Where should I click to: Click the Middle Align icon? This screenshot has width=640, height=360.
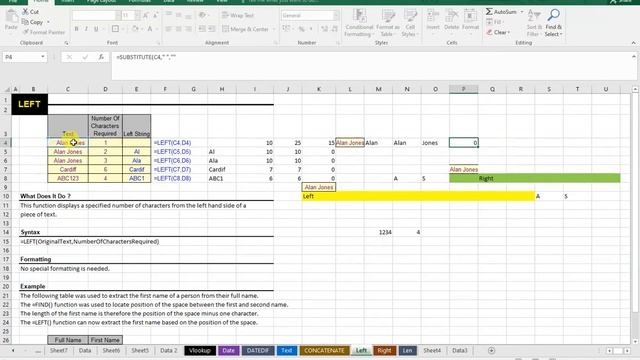[x=178, y=16]
